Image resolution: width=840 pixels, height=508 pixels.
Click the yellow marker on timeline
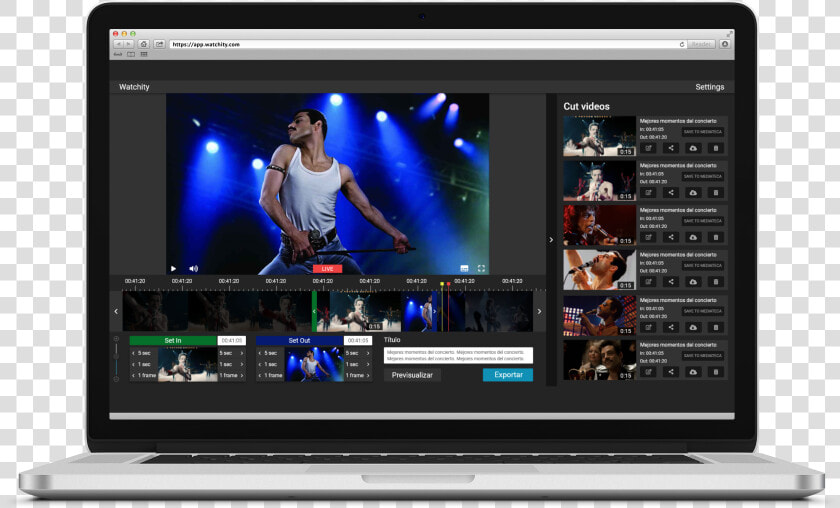point(442,284)
